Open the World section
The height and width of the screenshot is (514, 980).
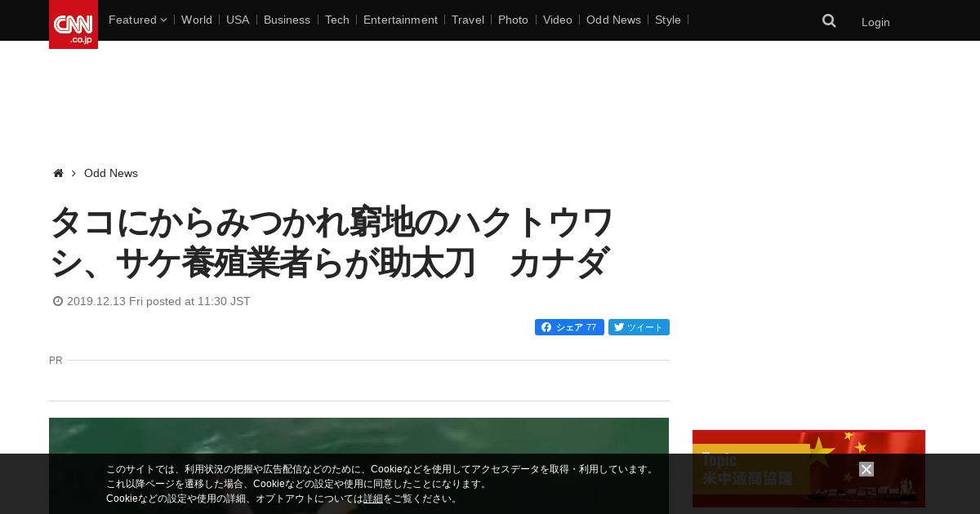197,20
